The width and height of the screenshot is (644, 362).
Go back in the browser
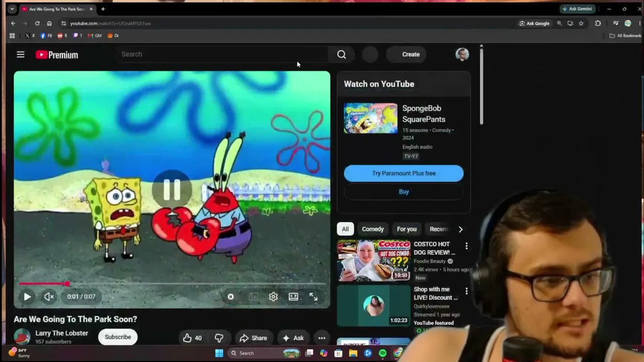tap(13, 23)
